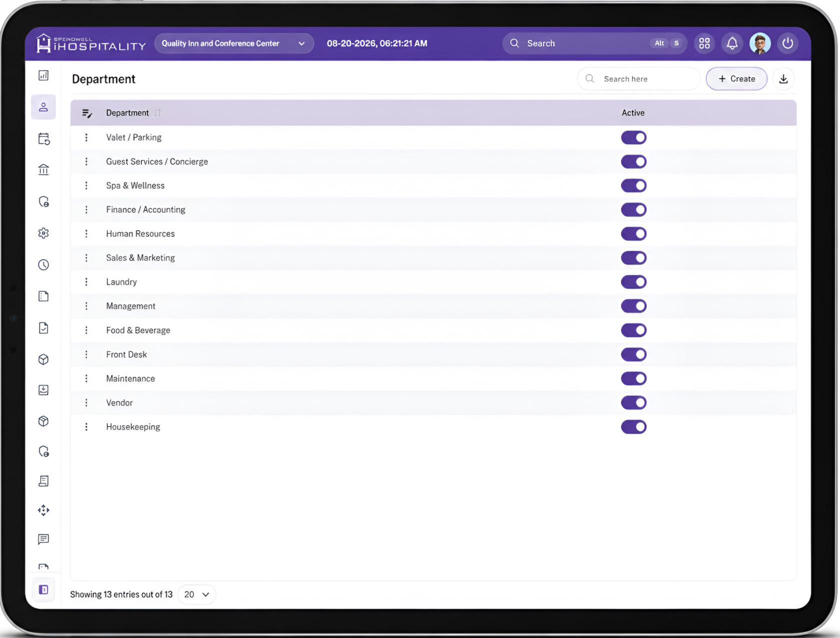Click the four-way arrows sidebar icon
The width and height of the screenshot is (840, 638).
pyautogui.click(x=43, y=510)
